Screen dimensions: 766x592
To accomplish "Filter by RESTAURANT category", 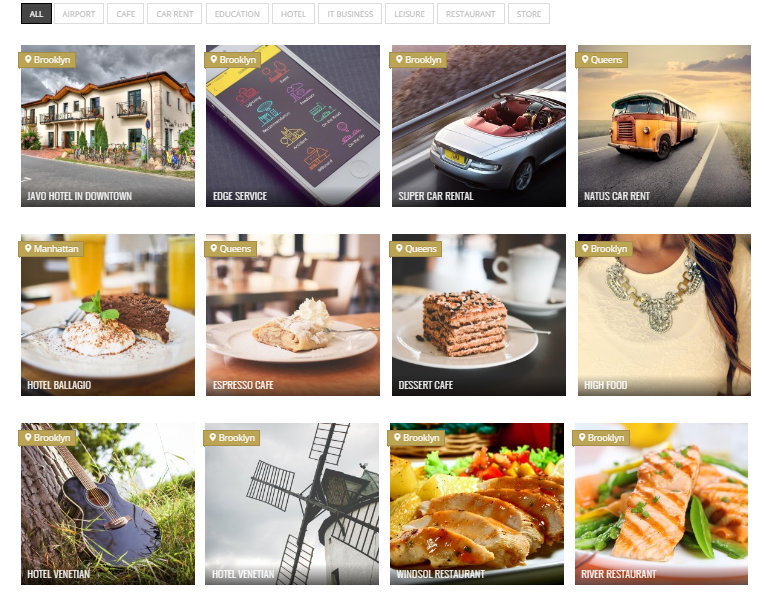I will (470, 14).
